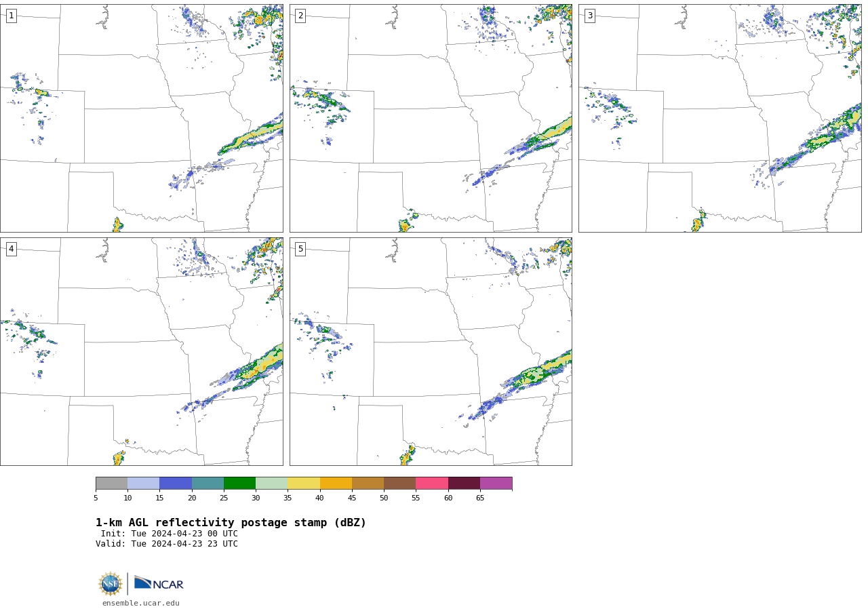
Task: Click panel label number 4
Action: click(11, 249)
